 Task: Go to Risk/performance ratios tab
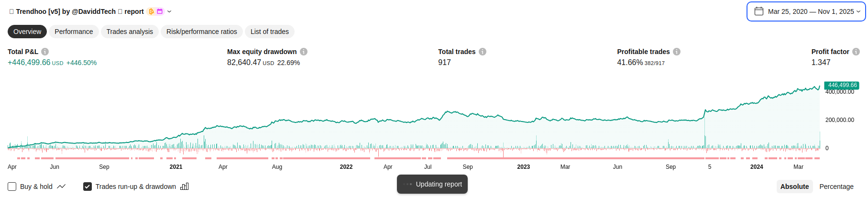[202, 32]
